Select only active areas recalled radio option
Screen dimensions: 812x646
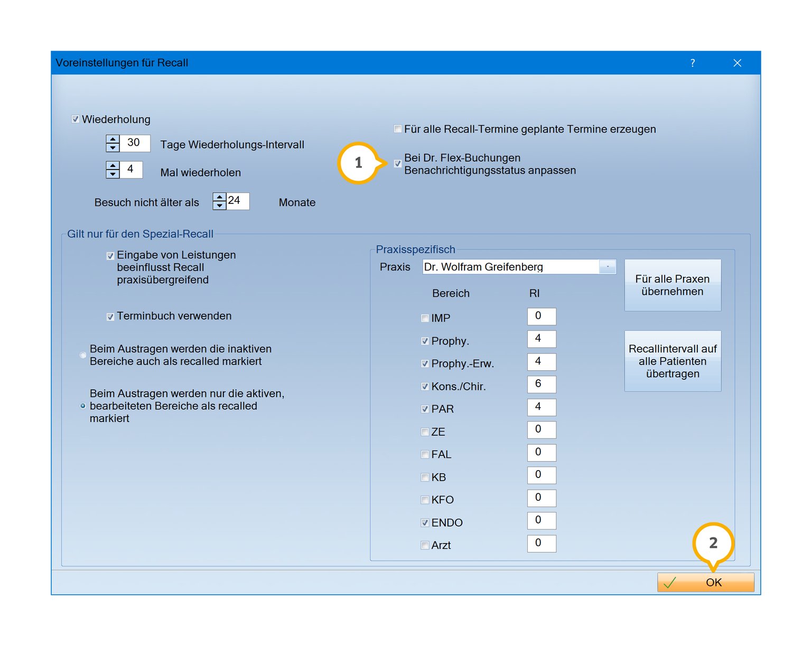pos(83,406)
